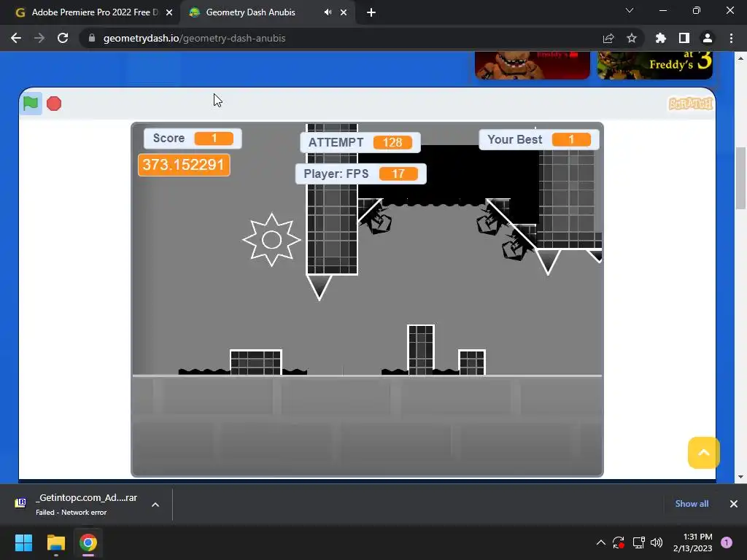Open the volume control speaker icon
This screenshot has height=560, width=747.
tap(657, 542)
